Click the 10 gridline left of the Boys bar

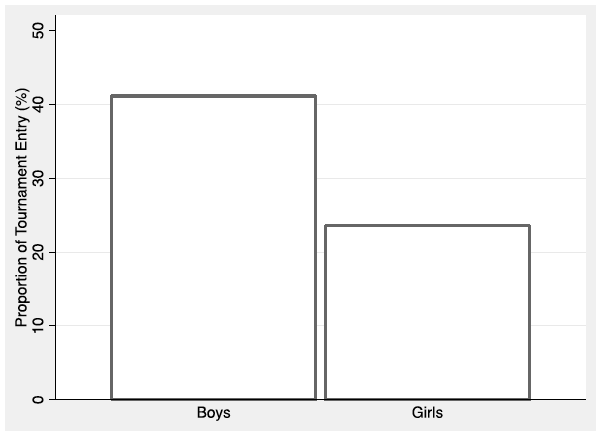[83, 326]
